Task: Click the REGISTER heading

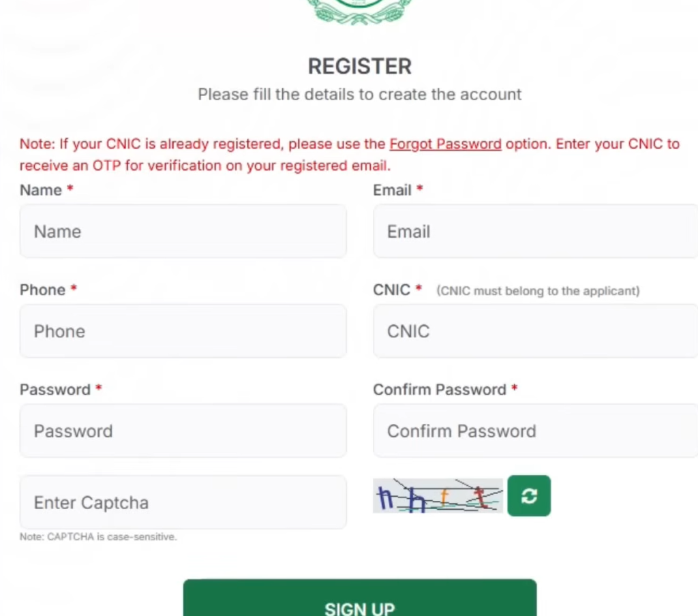Action: coord(360,67)
